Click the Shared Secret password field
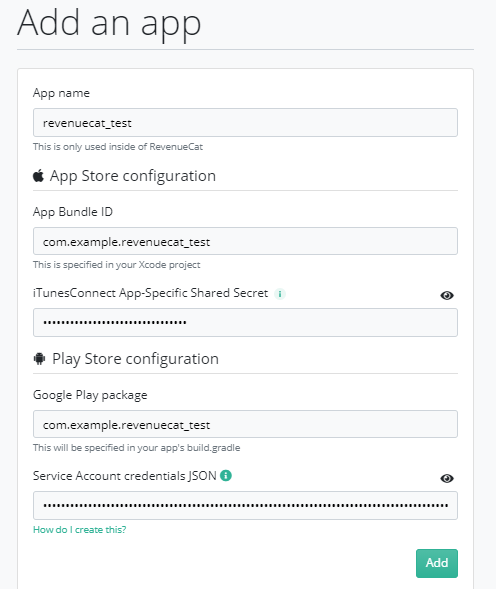Screen dimensions: 496x589 245,322
